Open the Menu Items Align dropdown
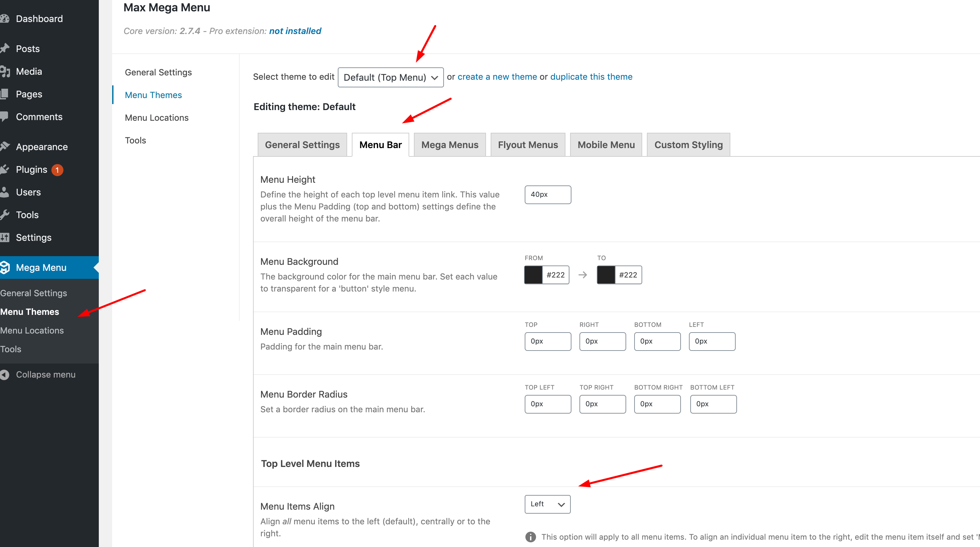 (x=547, y=504)
